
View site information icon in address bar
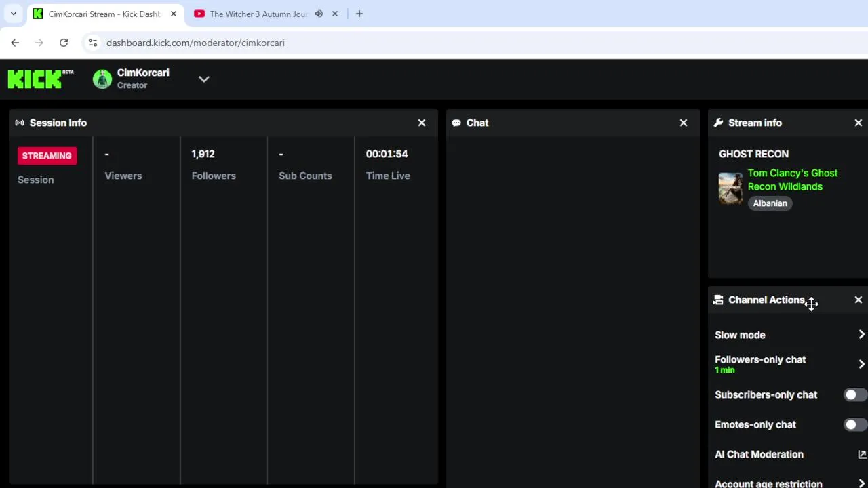click(x=93, y=43)
